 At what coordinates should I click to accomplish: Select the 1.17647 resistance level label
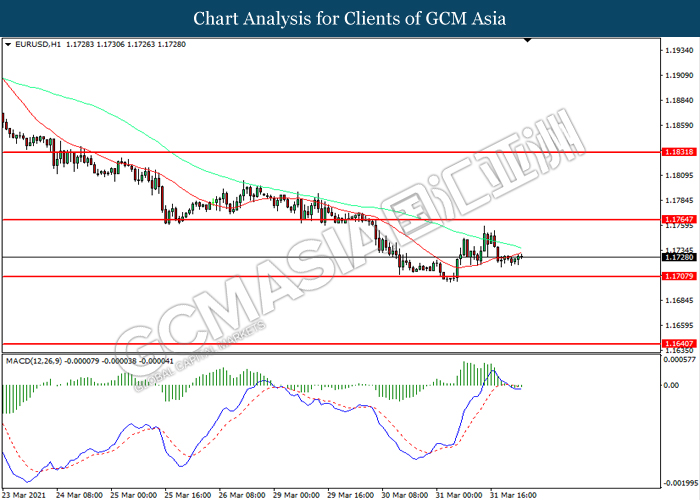679,220
